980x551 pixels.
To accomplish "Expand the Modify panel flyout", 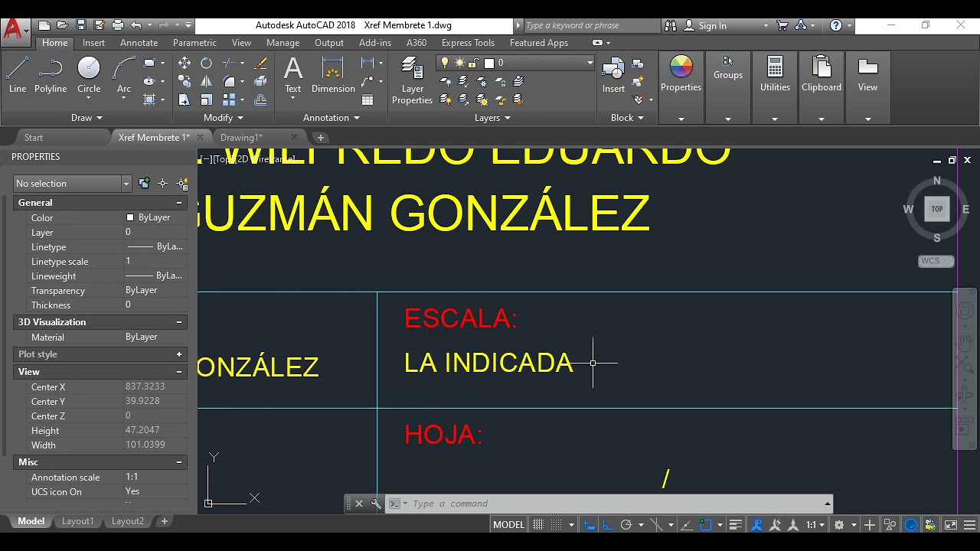I will pos(224,118).
